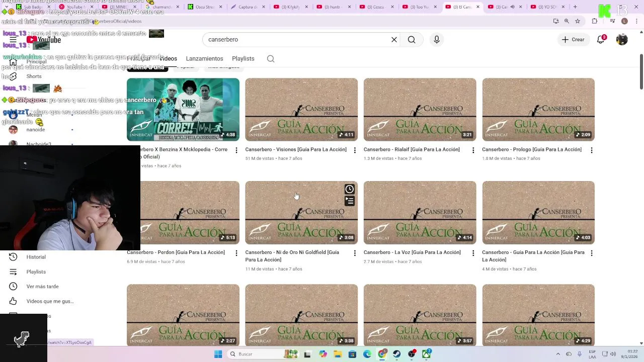This screenshot has width=644, height=362.
Task: Start voice search with microphone icon
Action: tap(436, 40)
